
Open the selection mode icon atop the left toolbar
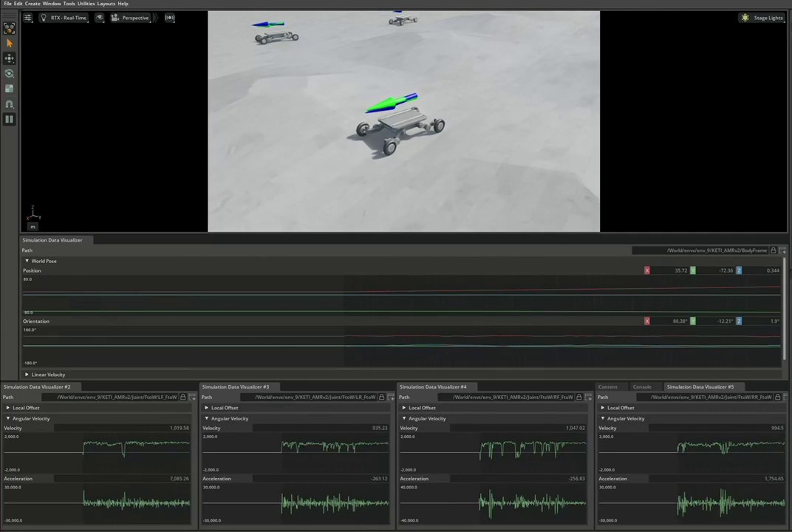click(x=9, y=28)
